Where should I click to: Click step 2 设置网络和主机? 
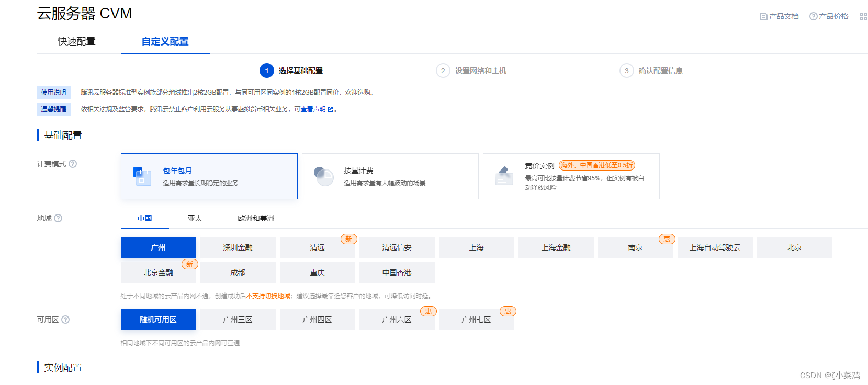point(471,71)
